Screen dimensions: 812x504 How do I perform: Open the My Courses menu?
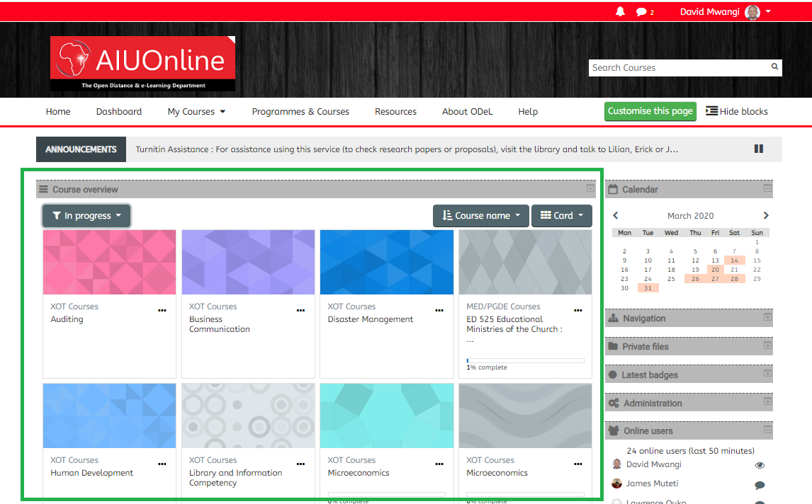click(196, 112)
